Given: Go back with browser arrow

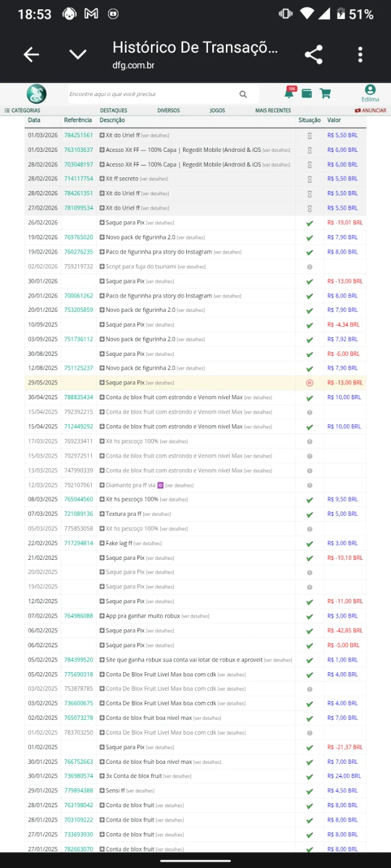Looking at the screenshot, I should tap(31, 55).
